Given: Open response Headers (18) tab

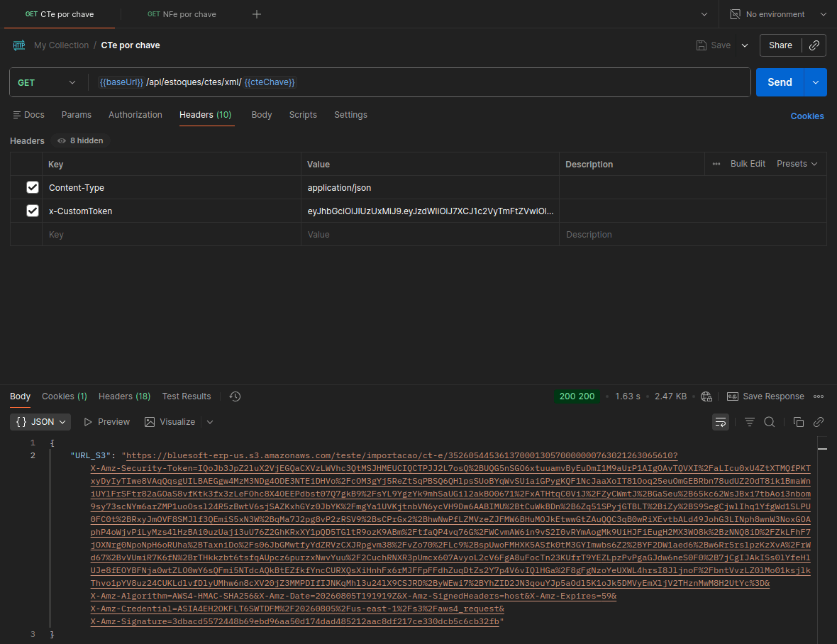Looking at the screenshot, I should (x=124, y=396).
